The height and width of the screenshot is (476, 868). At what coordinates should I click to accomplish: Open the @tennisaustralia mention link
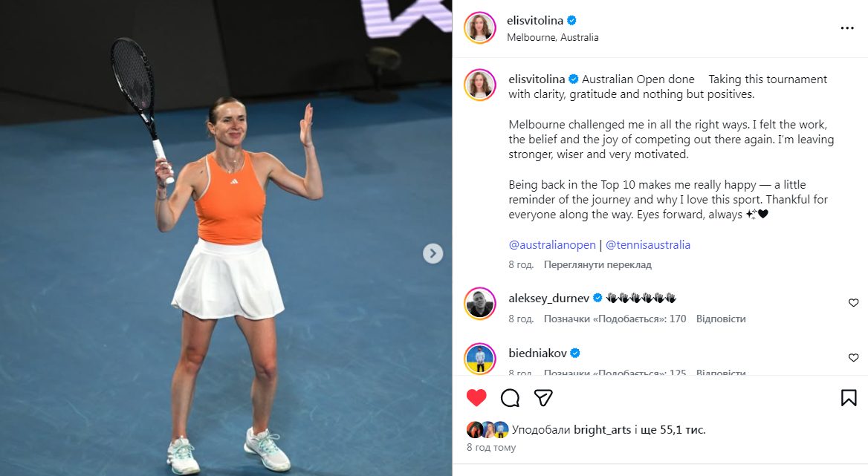pyautogui.click(x=648, y=244)
